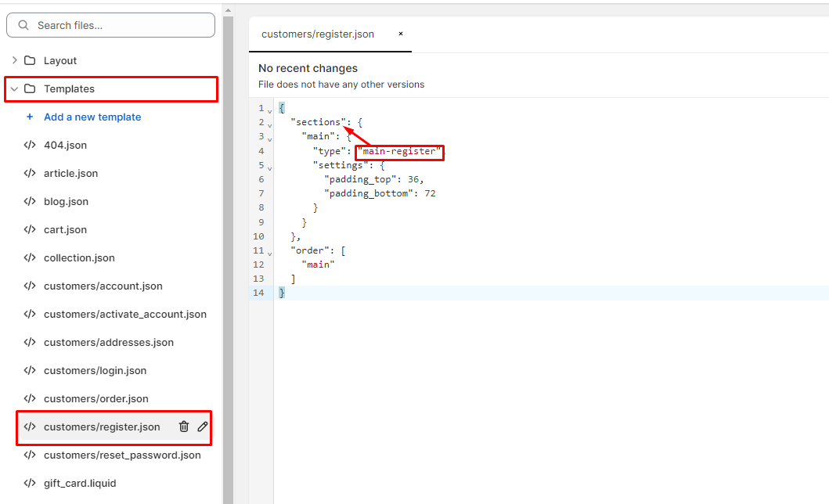Click the "padding_bottom" value 72
The image size is (829, 504).
[x=430, y=193]
